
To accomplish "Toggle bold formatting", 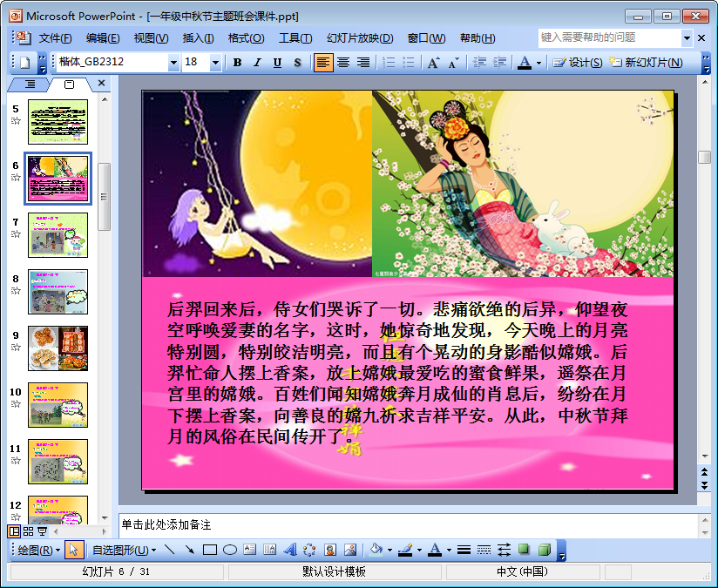I will tap(237, 62).
